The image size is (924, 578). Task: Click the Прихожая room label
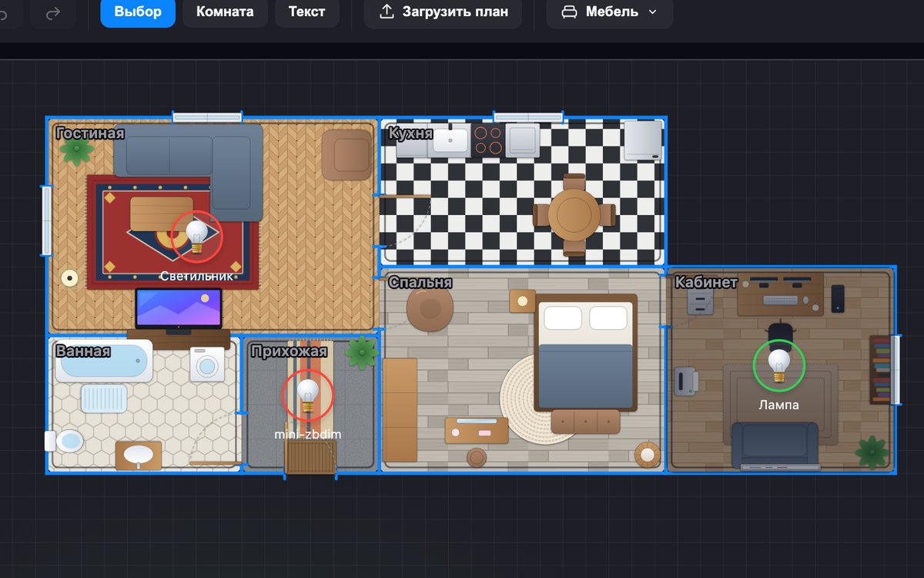(x=290, y=351)
